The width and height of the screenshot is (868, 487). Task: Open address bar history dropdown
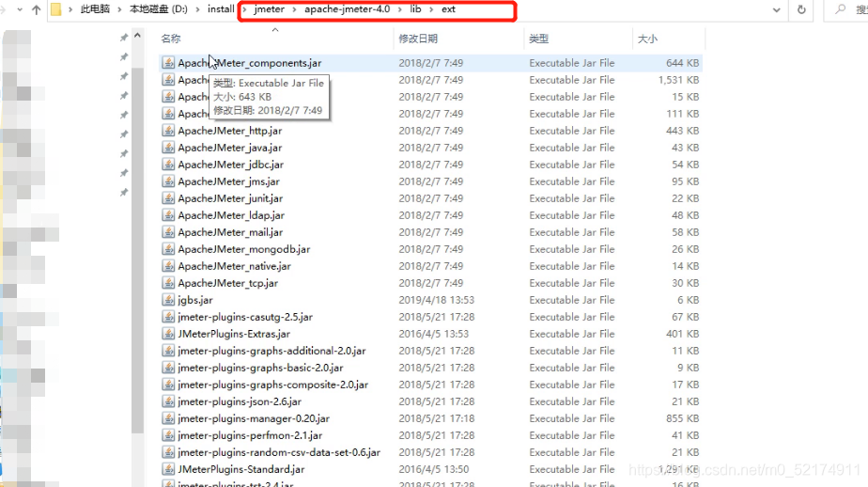(x=777, y=10)
